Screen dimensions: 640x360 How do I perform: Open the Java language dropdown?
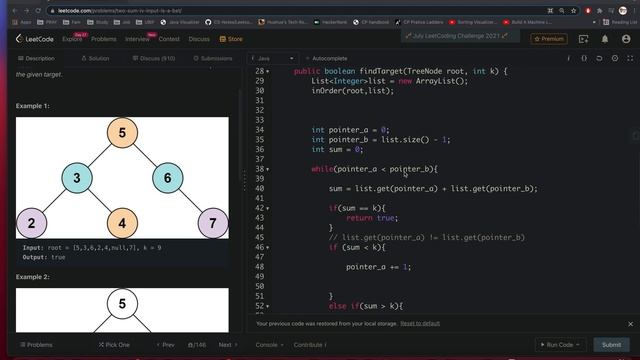(x=272, y=58)
